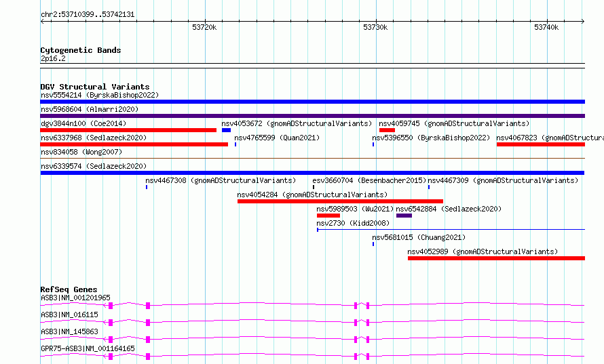Click the dgv3844n100 (Coe2014) red bar
Image resolution: width=604 pixels, height=364 pixels.
click(x=128, y=130)
